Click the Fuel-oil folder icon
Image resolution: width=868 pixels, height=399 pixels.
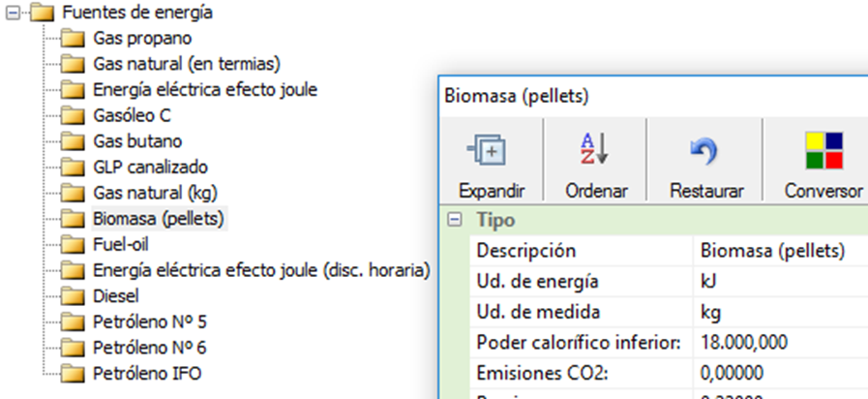click(x=72, y=244)
